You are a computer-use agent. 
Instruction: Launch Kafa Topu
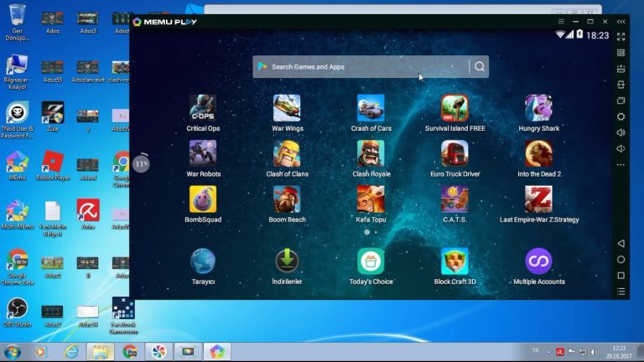(371, 199)
